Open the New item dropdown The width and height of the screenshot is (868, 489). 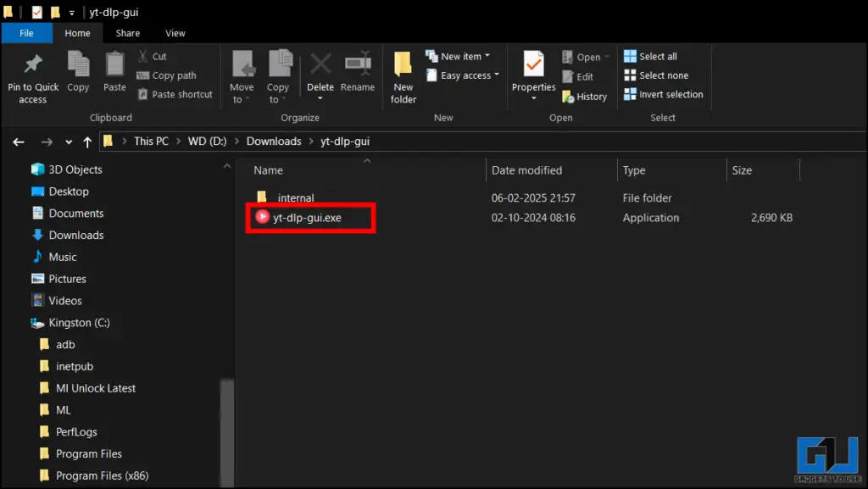[x=457, y=56]
